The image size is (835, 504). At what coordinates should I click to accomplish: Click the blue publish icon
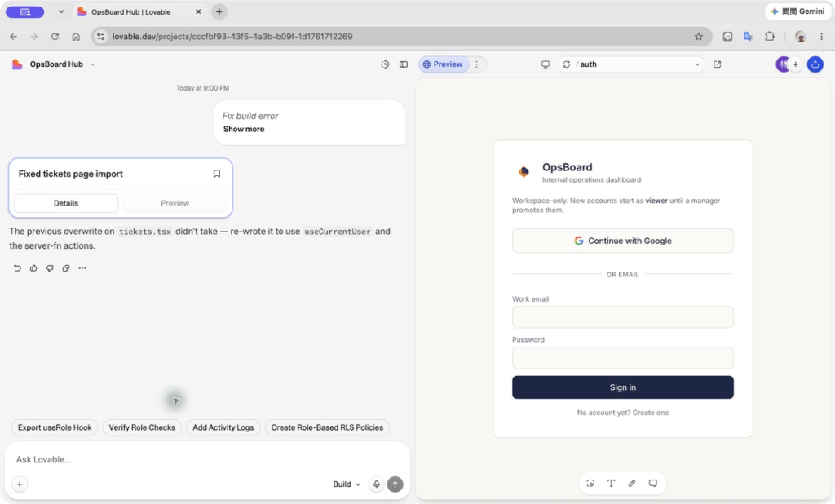(x=815, y=64)
